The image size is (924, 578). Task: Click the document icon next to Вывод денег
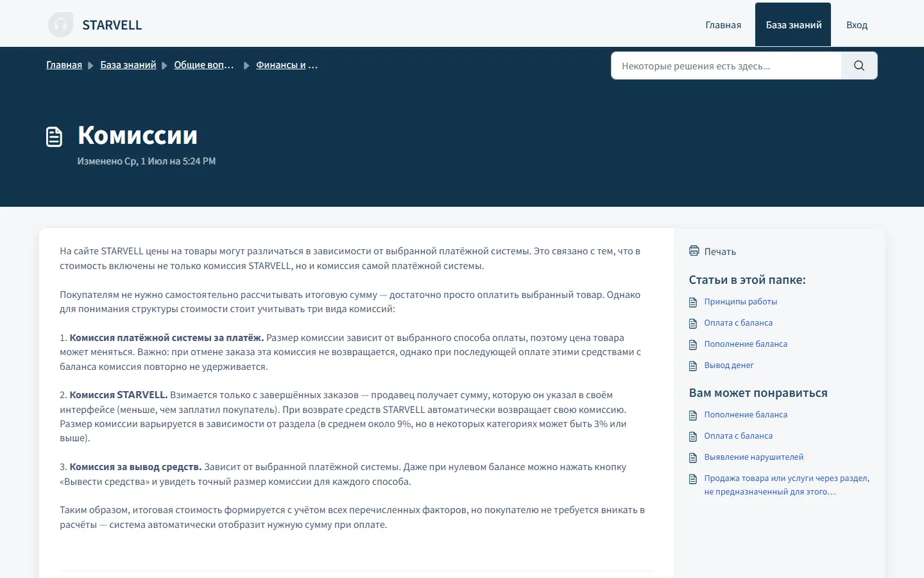pyautogui.click(x=693, y=365)
